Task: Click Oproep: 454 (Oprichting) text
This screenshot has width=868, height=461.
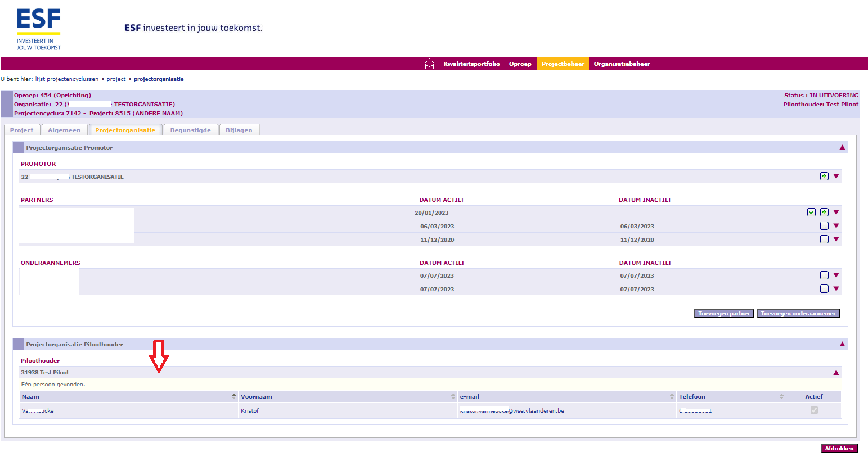Action: 52,96
